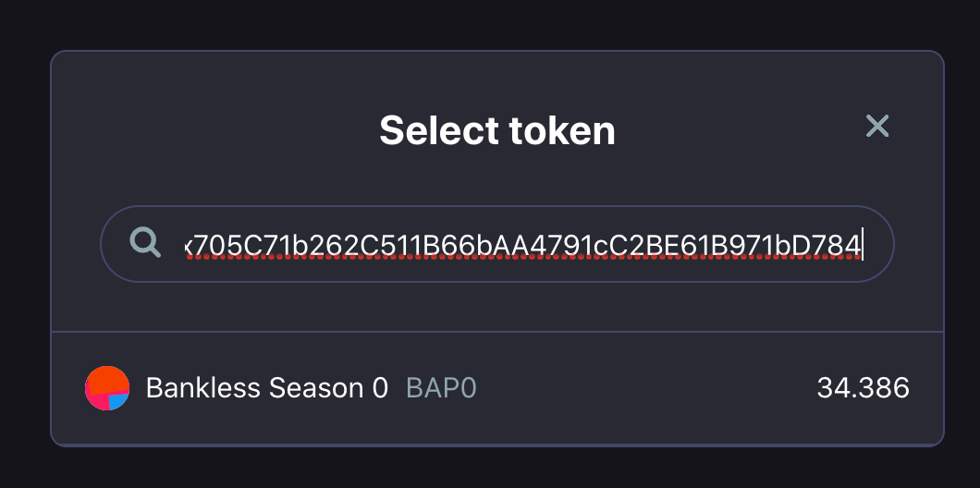Viewport: 980px width, 488px height.
Task: Click the empty modal area below search bar
Action: pyautogui.click(x=496, y=306)
